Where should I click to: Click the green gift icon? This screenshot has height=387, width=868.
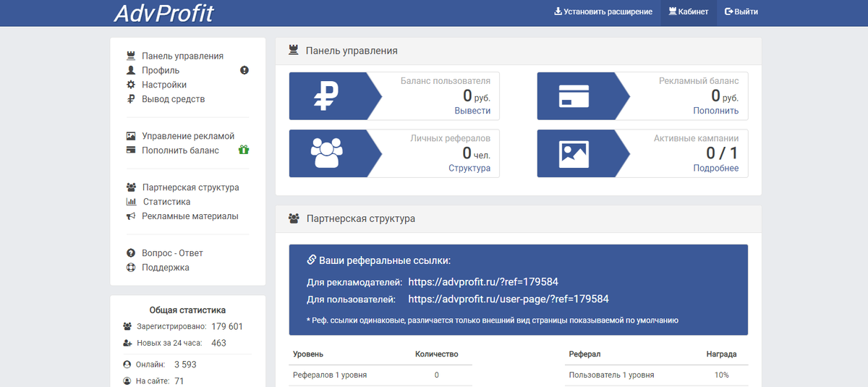pyautogui.click(x=244, y=150)
